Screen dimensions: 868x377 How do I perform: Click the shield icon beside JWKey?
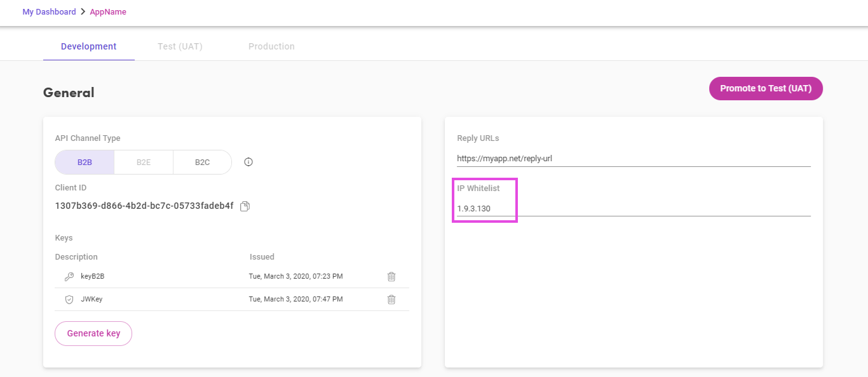[69, 300]
